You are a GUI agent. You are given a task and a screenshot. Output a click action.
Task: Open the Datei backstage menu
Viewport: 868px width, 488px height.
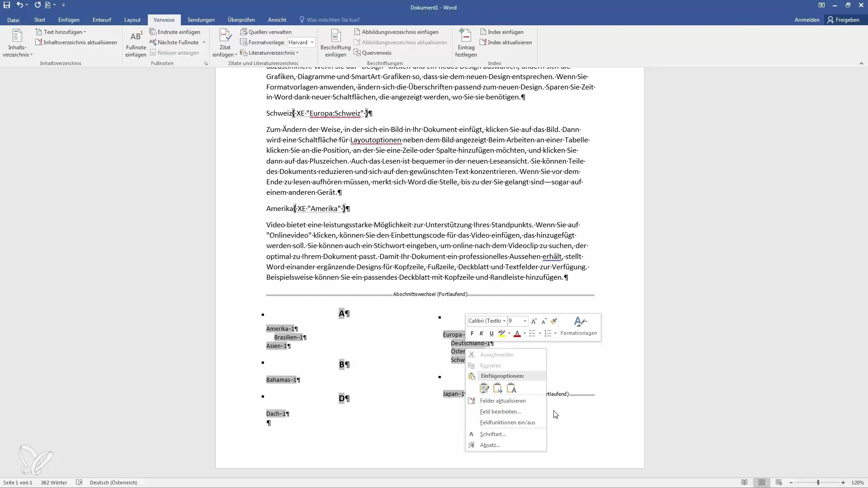pos(13,20)
